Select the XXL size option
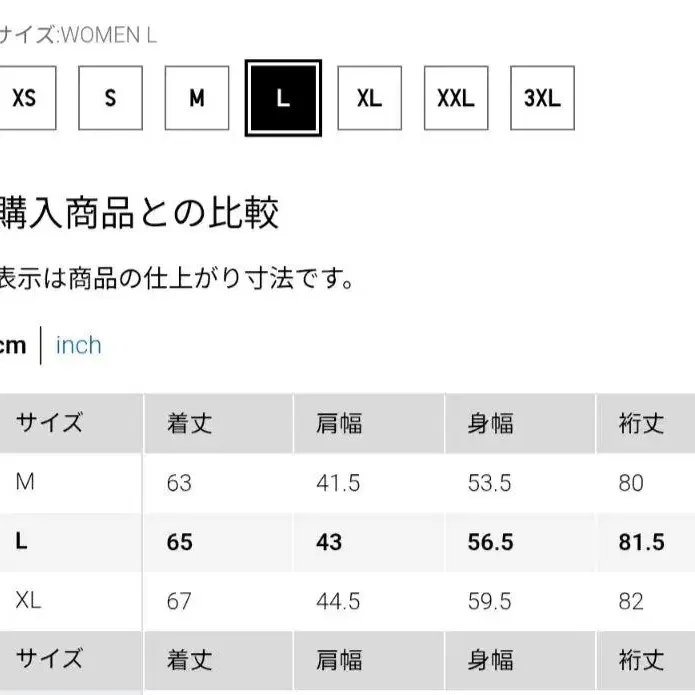This screenshot has width=695, height=695. 456,98
